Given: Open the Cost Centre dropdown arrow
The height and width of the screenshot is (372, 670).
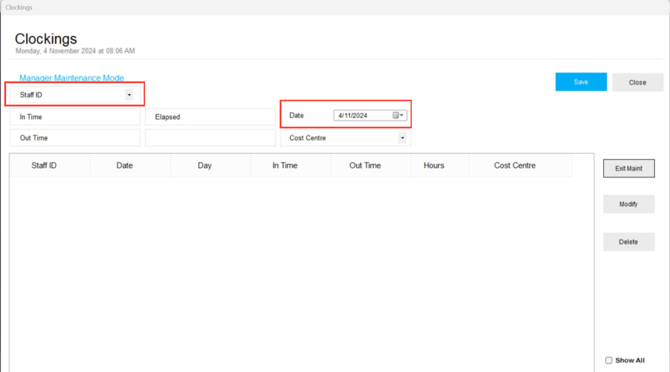Looking at the screenshot, I should point(403,138).
